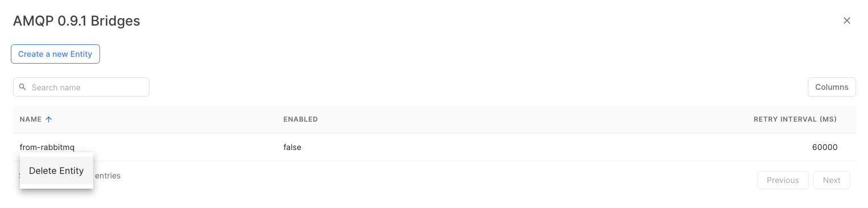Click blank area of table header bar
The image size is (868, 208).
coord(512,119)
